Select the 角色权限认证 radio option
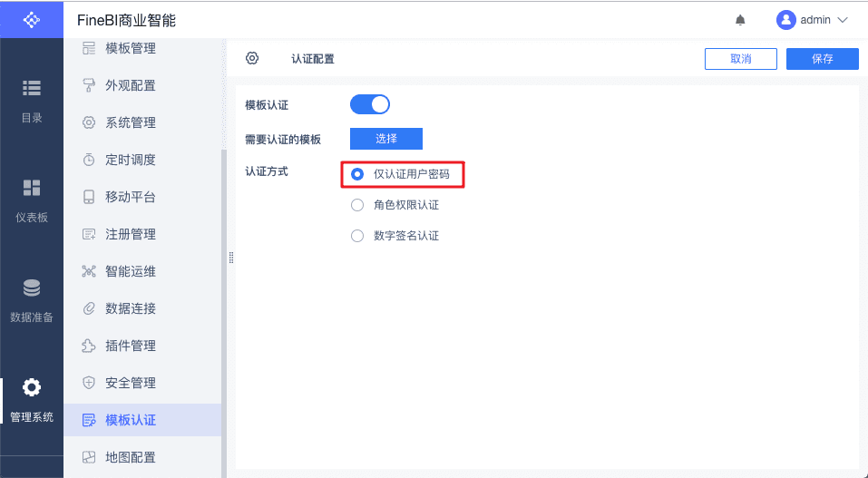 click(357, 205)
